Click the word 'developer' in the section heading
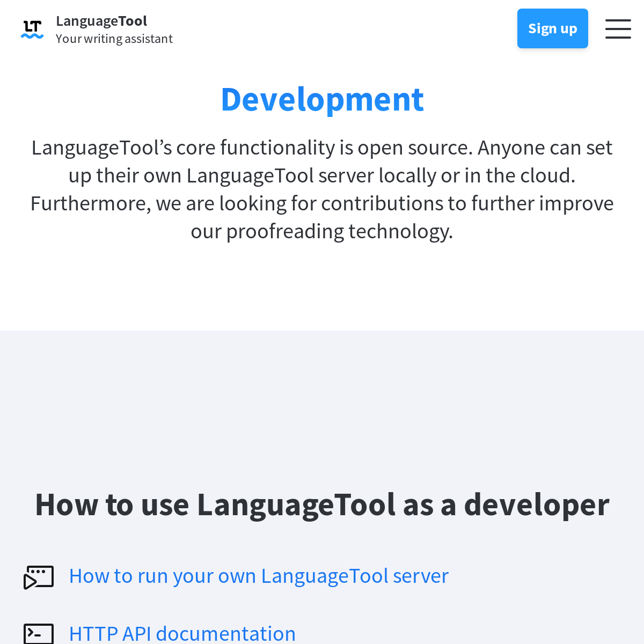The height and width of the screenshot is (644, 644). point(536,505)
